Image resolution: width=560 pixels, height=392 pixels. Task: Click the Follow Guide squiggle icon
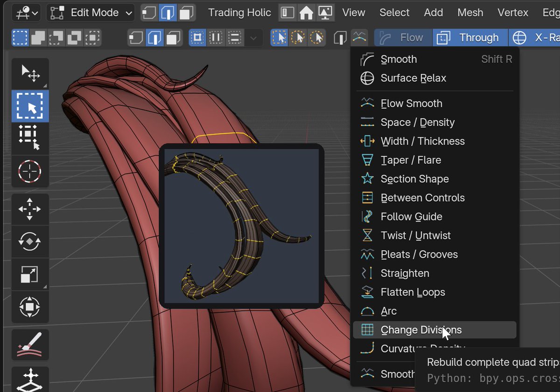[x=368, y=216]
